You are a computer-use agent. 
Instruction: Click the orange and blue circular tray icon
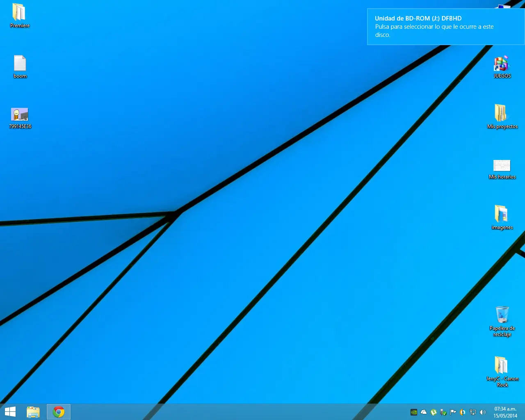coord(463,412)
